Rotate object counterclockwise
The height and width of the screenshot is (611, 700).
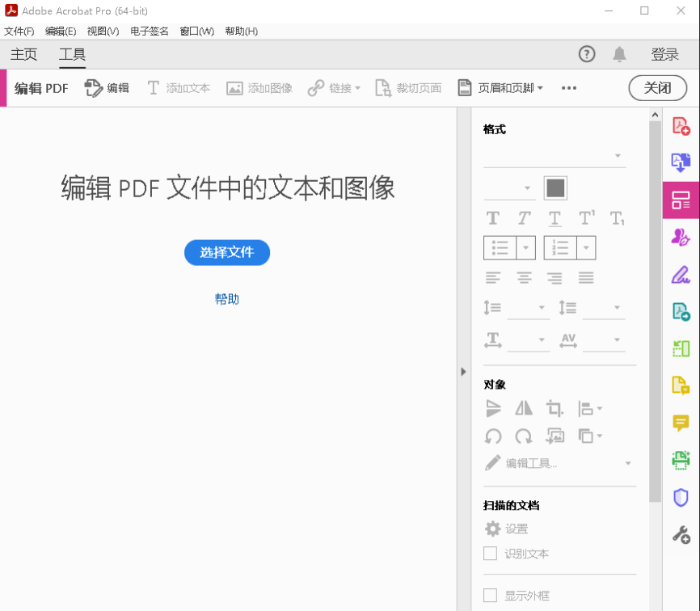tap(493, 436)
